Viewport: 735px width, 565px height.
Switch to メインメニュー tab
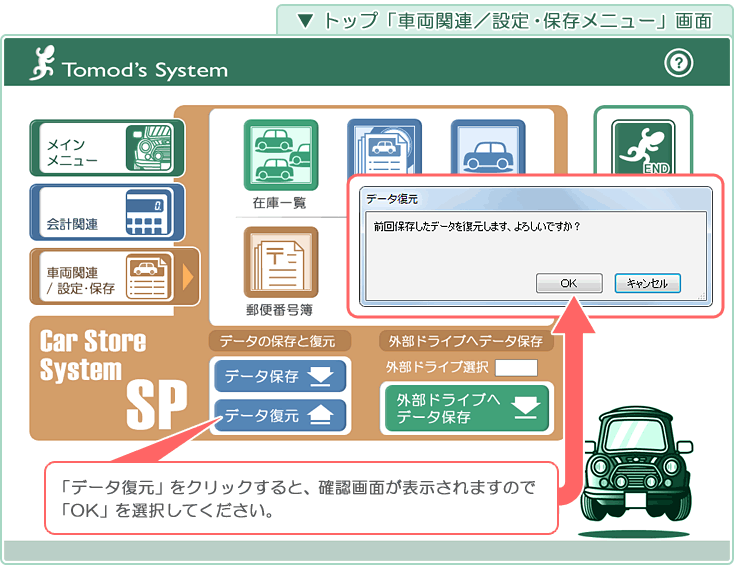point(107,148)
